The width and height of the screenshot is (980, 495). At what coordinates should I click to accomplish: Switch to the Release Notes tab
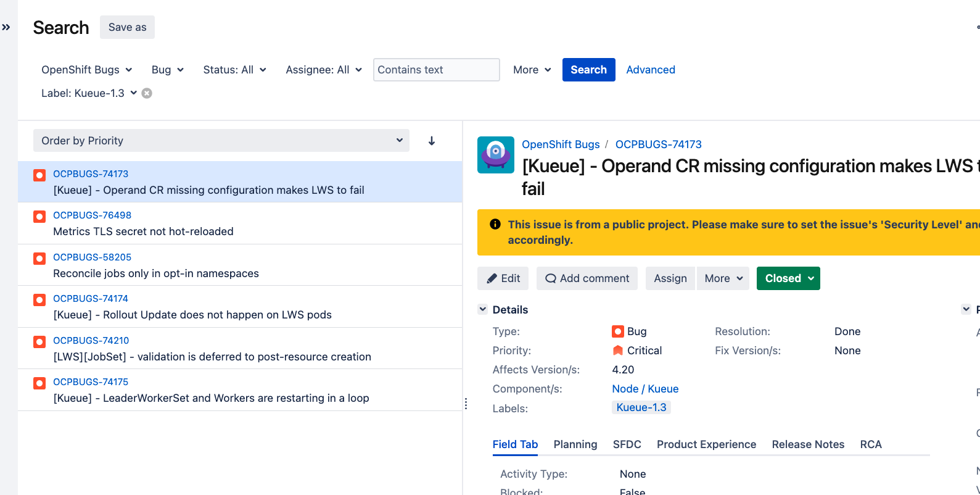(x=808, y=444)
